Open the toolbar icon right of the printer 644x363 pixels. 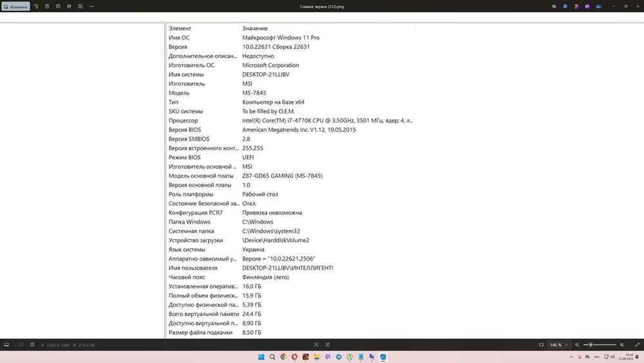click(x=69, y=6)
